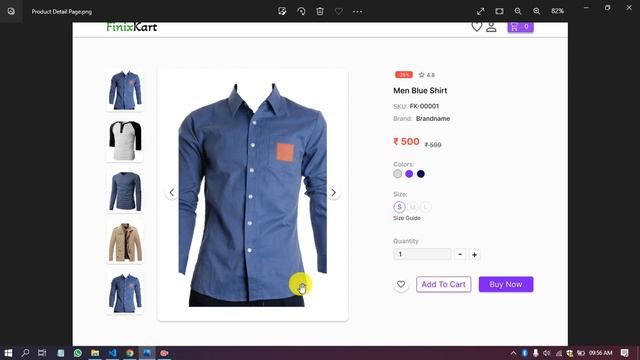Select the first blue shirt thumbnail
640x360 pixels.
pos(125,90)
